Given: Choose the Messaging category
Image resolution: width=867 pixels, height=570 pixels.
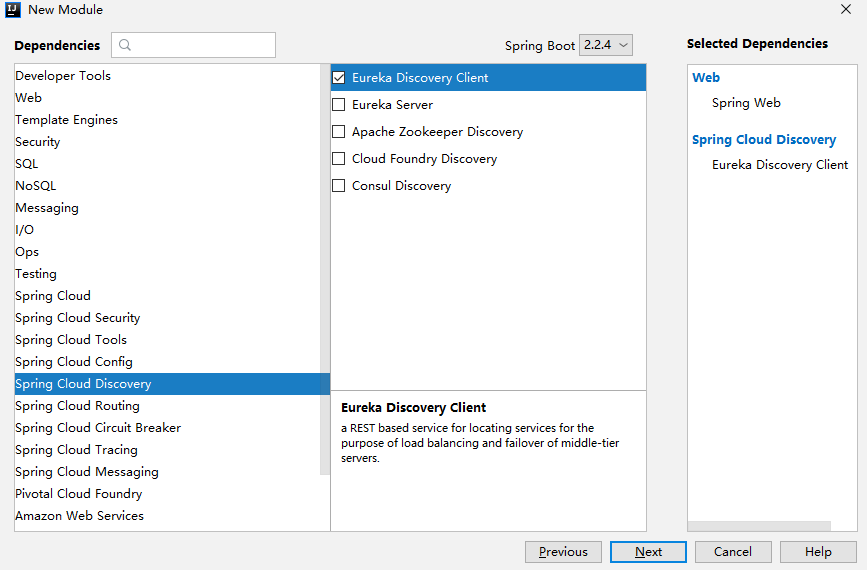Looking at the screenshot, I should tap(168, 208).
